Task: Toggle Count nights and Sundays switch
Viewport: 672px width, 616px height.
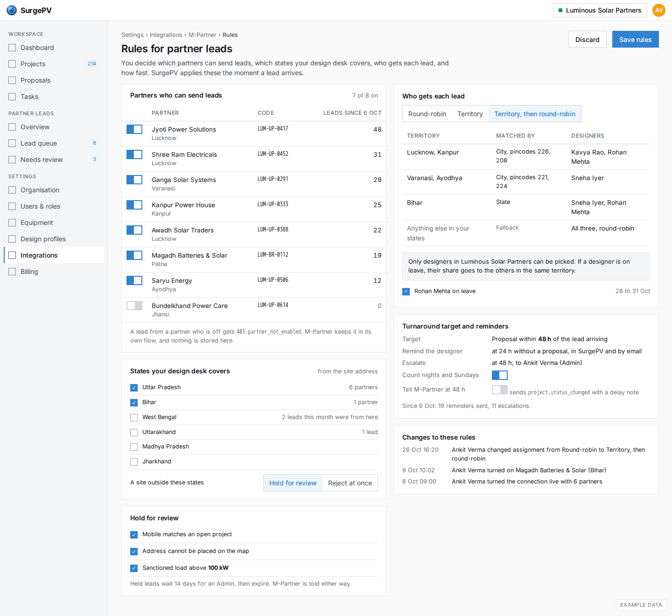Action: click(x=500, y=375)
